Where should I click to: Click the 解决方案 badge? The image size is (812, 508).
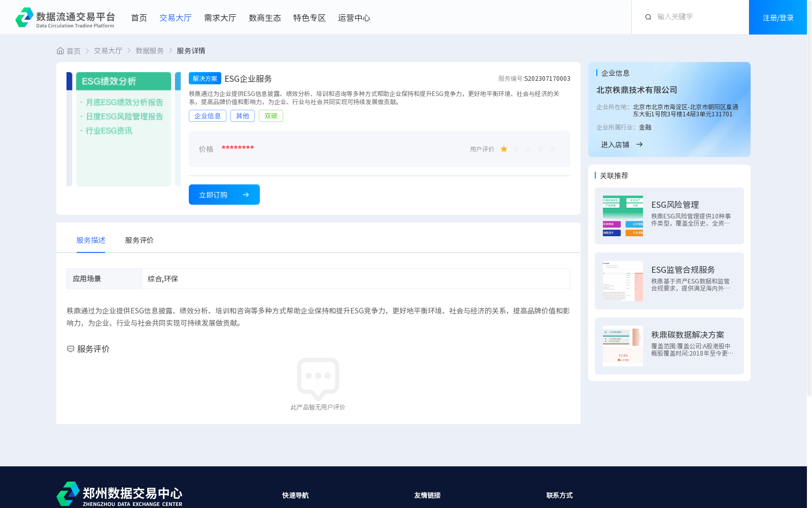pyautogui.click(x=205, y=78)
